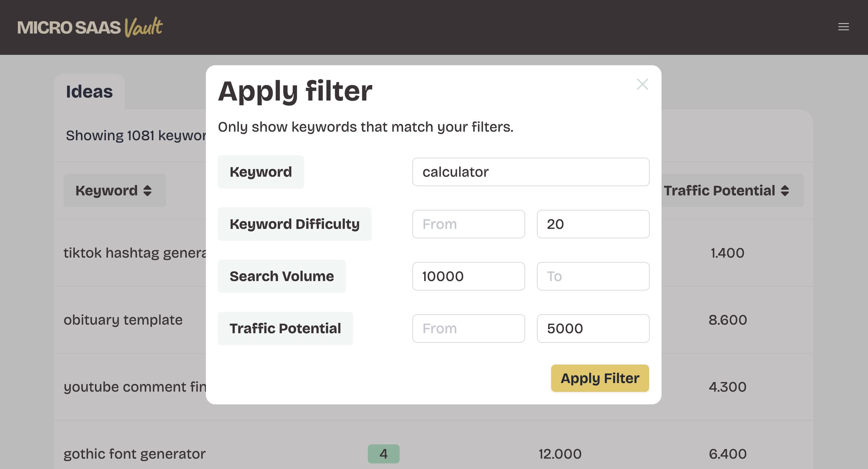
Task: Click the gothic font generator keyword
Action: [134, 454]
